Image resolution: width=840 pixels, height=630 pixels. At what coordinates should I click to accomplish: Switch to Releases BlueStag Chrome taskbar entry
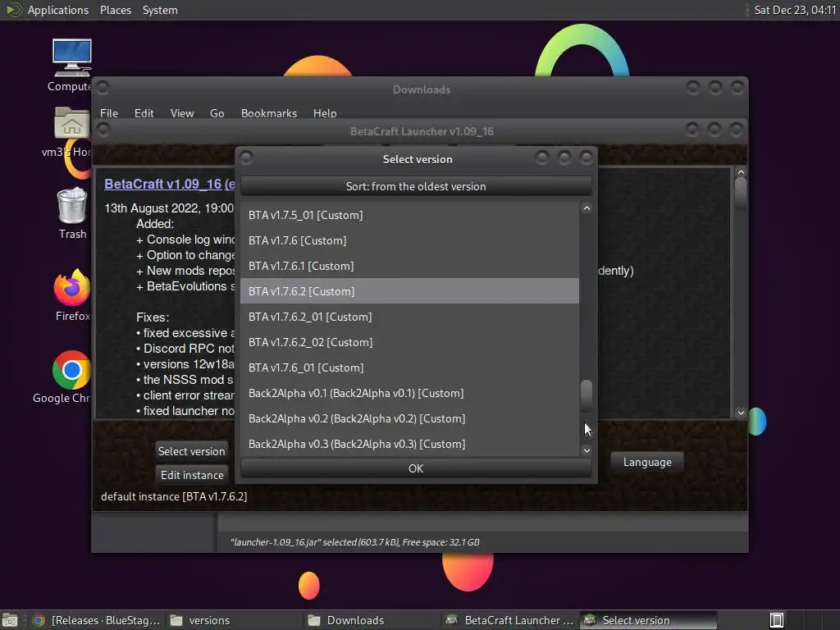click(97, 620)
